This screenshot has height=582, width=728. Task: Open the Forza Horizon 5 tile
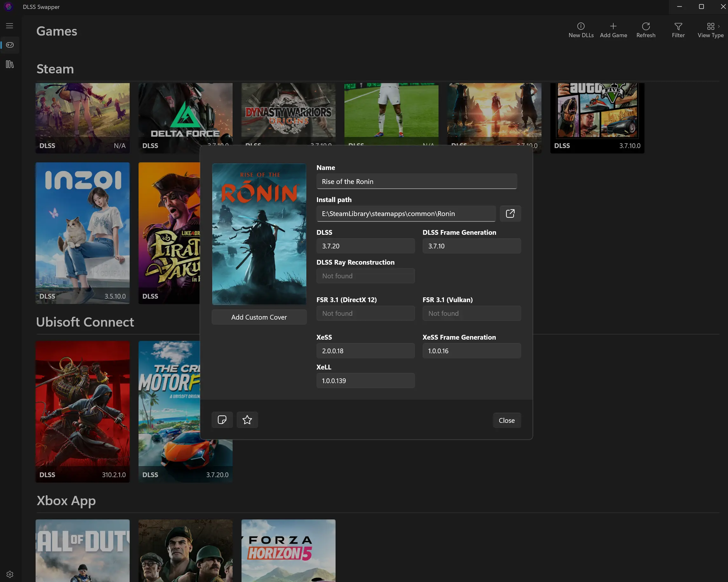pyautogui.click(x=288, y=551)
